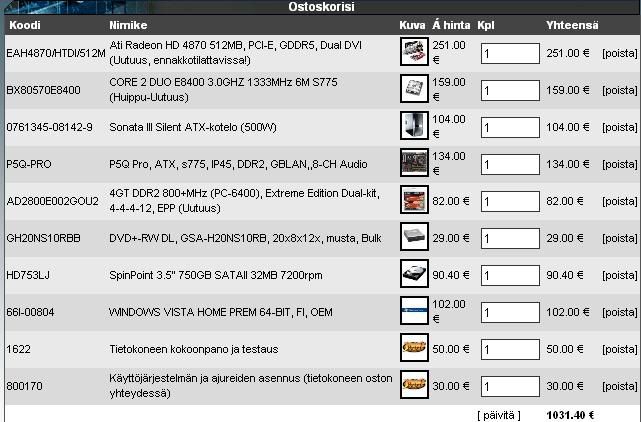
Task: Click the Ati Radeon HD 4870 512MB item name
Action: tap(236, 52)
